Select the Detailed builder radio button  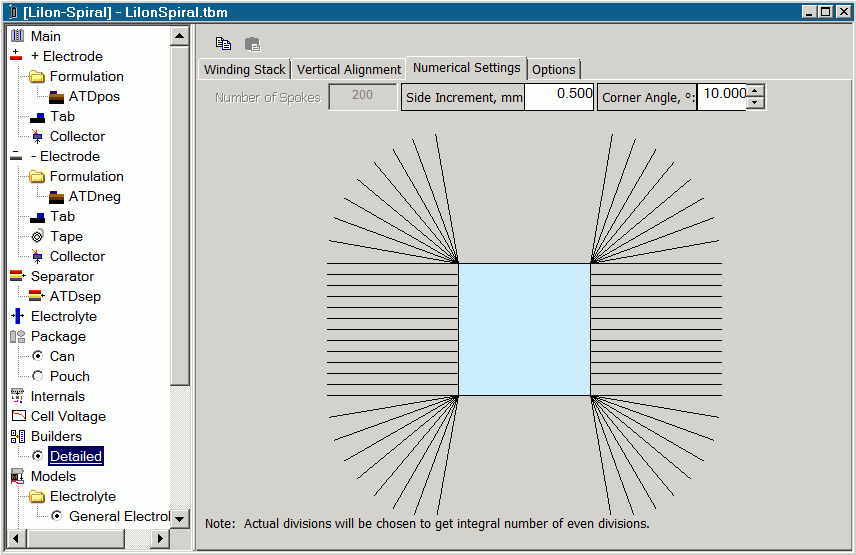pyautogui.click(x=38, y=456)
